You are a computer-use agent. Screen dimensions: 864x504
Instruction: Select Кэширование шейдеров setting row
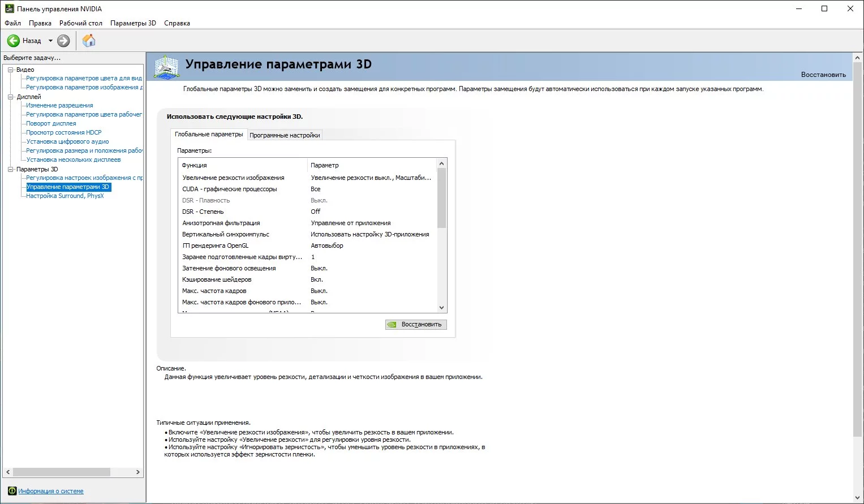point(308,279)
